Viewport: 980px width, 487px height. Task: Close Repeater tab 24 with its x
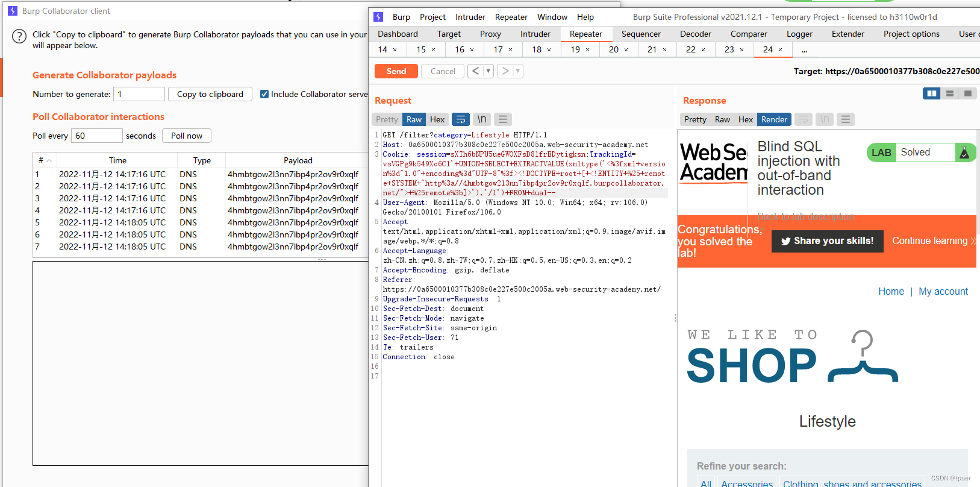click(x=781, y=50)
